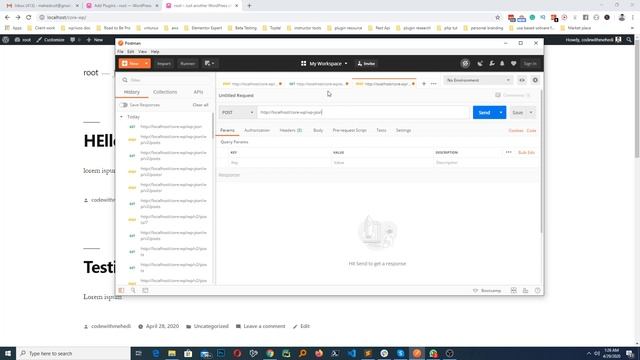Reload the Chrome page
Image resolution: width=640 pixels, height=360 pixels.
coord(29,18)
